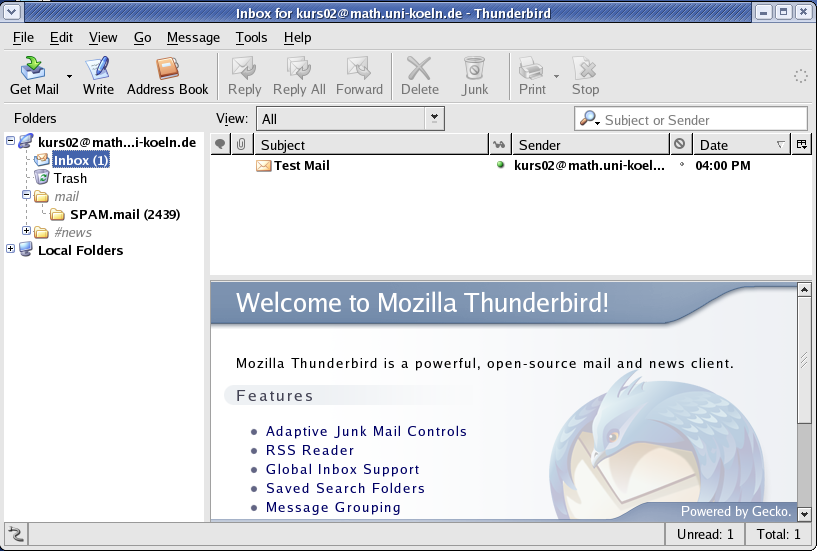The image size is (817, 551).
Task: Collapse the kurs02@math account tree
Action: (10, 141)
